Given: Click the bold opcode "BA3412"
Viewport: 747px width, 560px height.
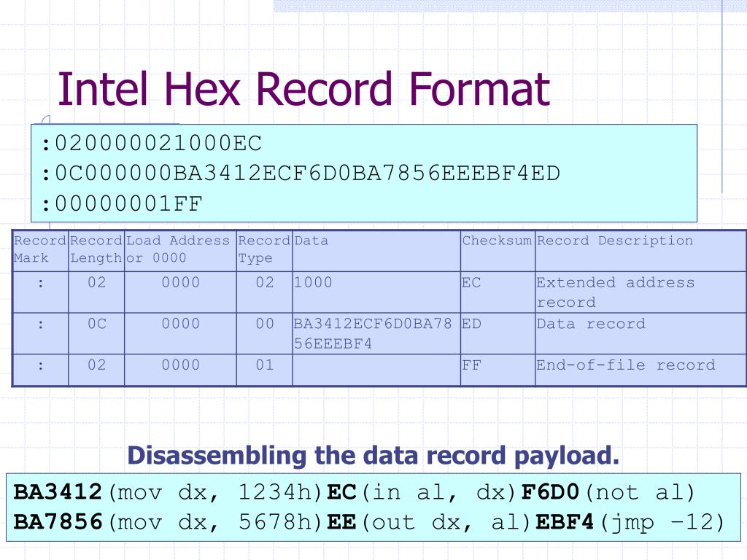Looking at the screenshot, I should [58, 492].
